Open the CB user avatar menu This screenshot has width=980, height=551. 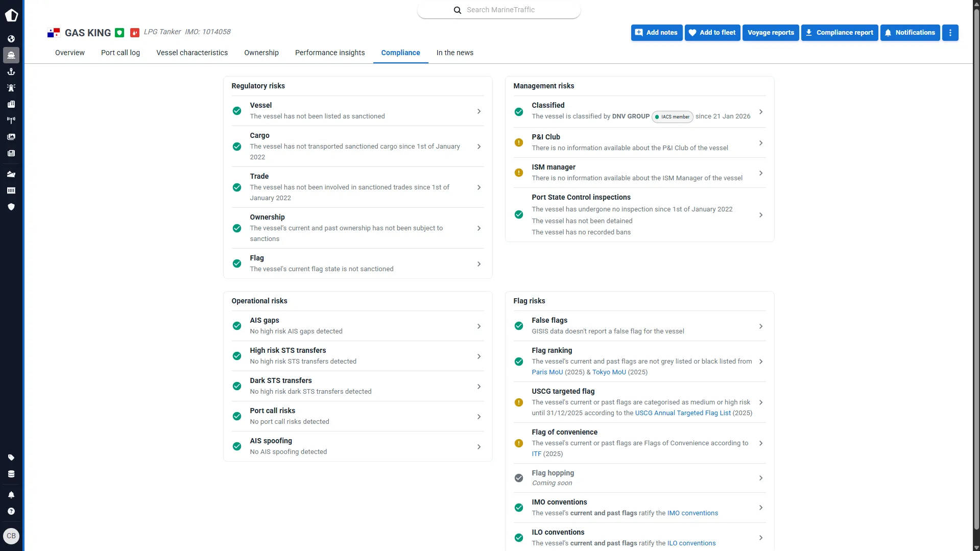[x=11, y=536]
